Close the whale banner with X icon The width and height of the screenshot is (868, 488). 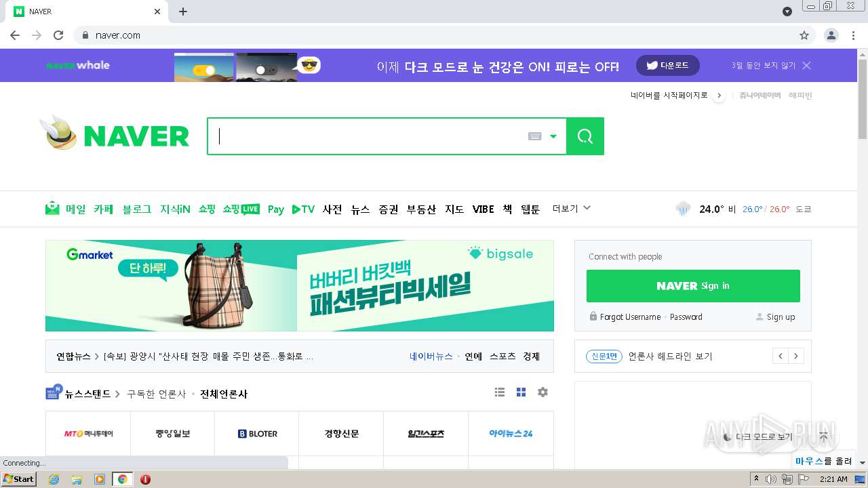pos(806,66)
